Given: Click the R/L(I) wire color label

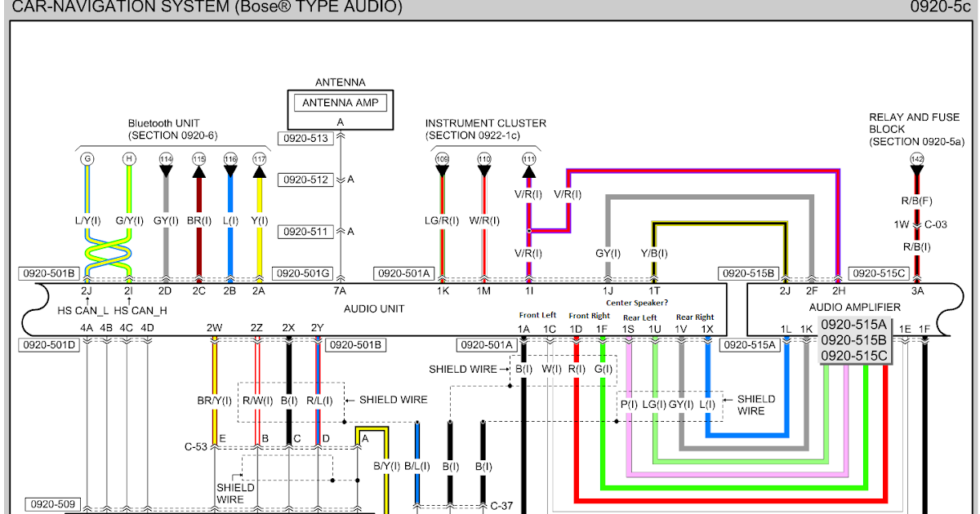Looking at the screenshot, I should [x=318, y=400].
